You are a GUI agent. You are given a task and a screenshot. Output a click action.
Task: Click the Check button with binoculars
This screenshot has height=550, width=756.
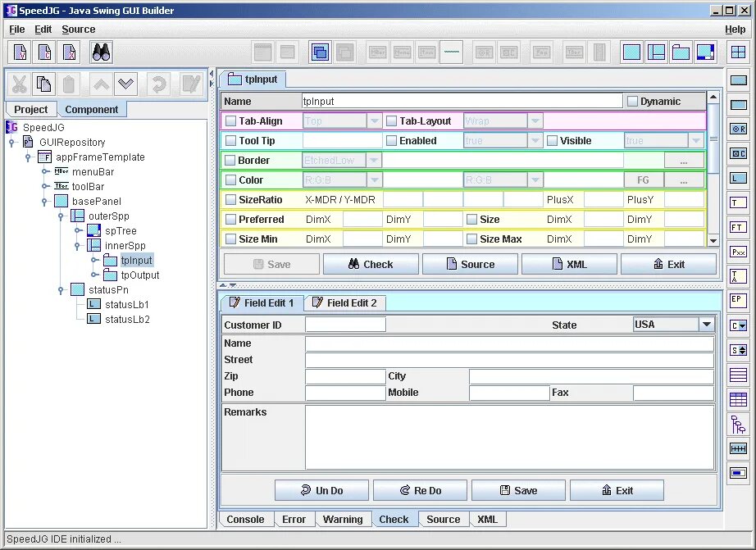[371, 264]
